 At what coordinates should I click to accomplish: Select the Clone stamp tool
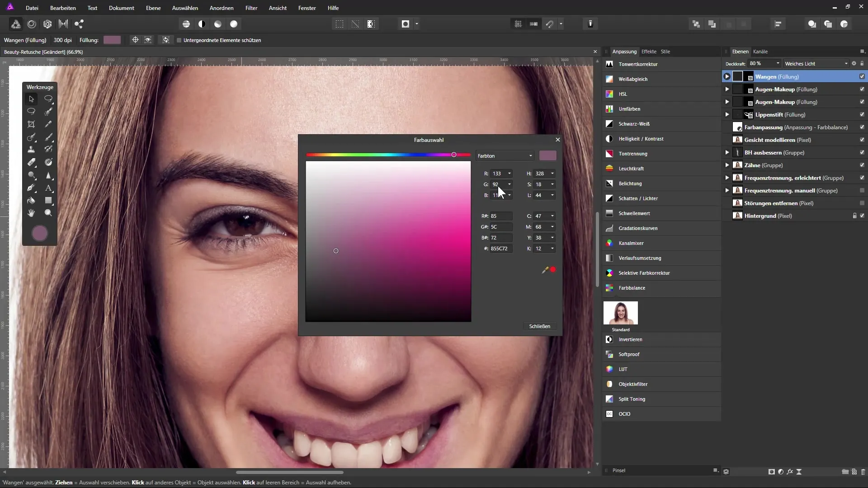click(x=31, y=150)
